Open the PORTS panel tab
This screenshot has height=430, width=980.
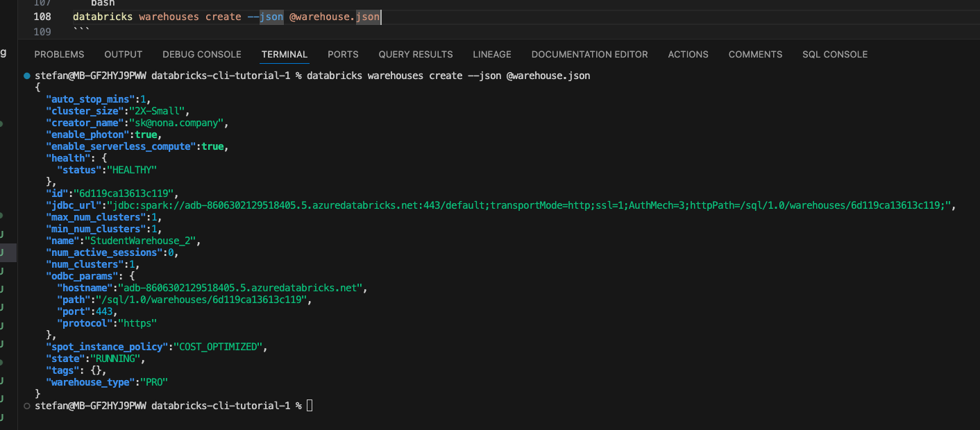point(342,54)
